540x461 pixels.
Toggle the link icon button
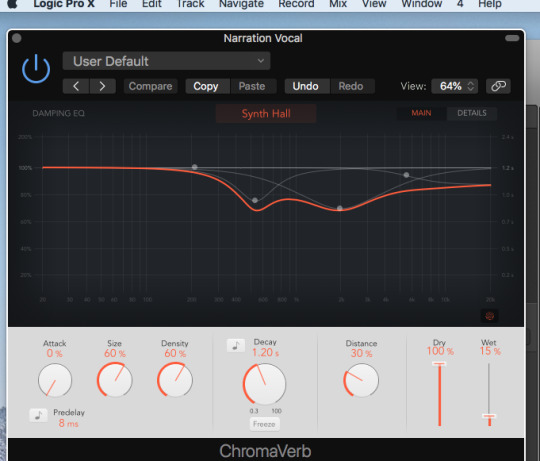[x=498, y=86]
